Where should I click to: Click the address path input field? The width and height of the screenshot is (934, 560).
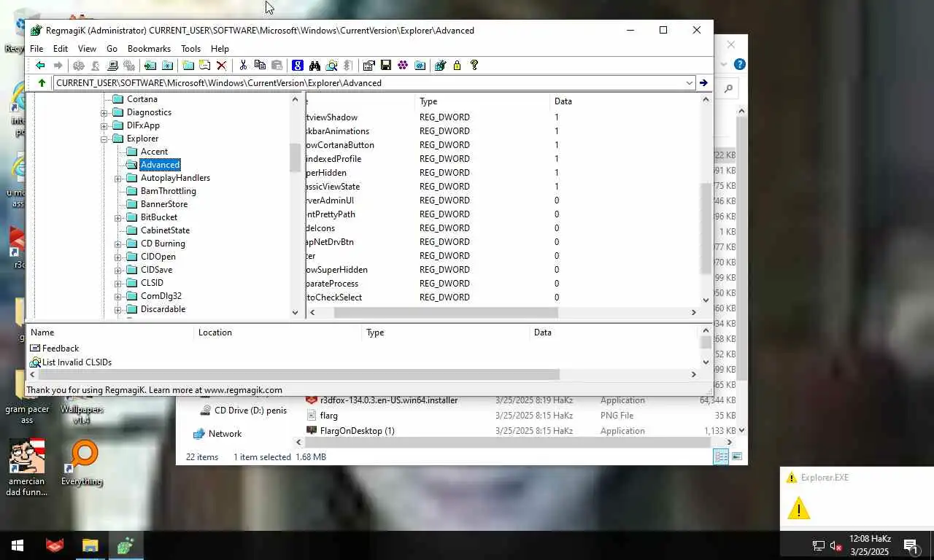pos(368,83)
